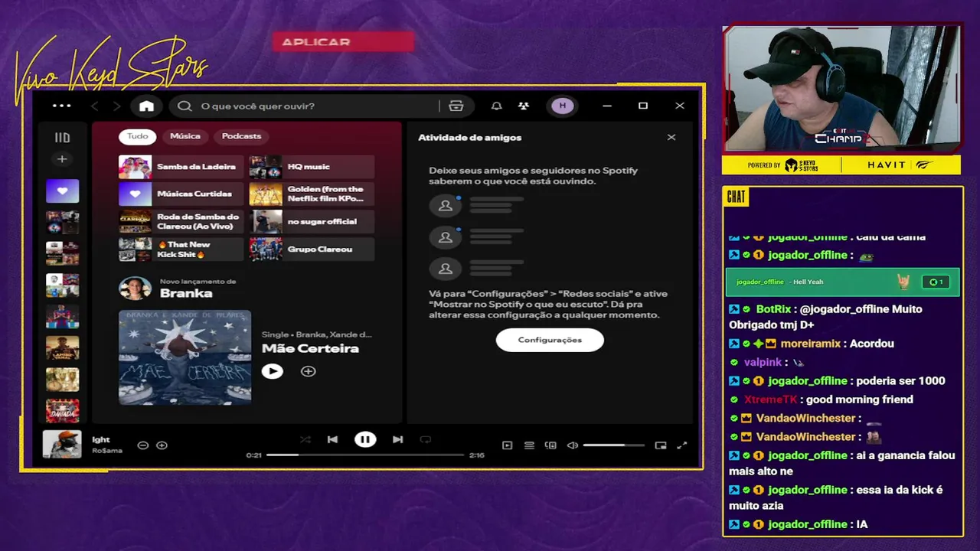Viewport: 980px width, 551px height.
Task: Adjust the volume slider
Action: pyautogui.click(x=613, y=445)
